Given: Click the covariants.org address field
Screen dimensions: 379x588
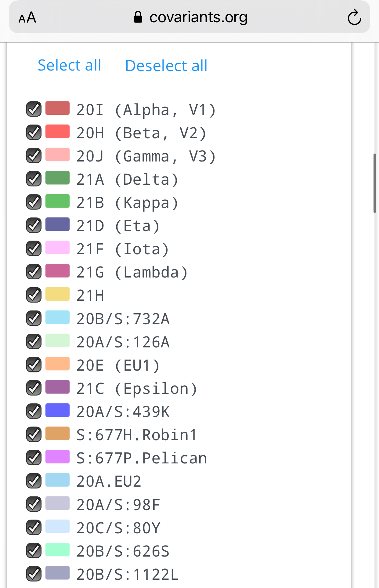Looking at the screenshot, I should pos(198,17).
